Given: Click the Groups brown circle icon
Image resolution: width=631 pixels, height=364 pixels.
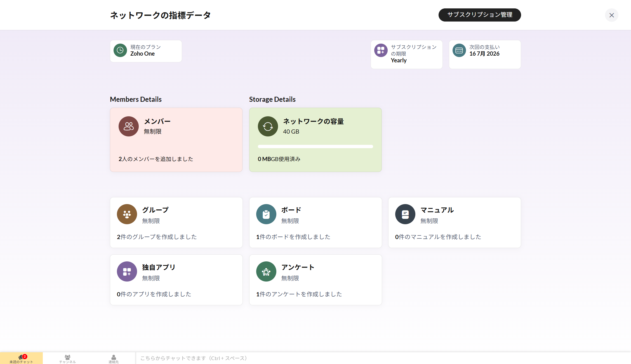Looking at the screenshot, I should 127,214.
